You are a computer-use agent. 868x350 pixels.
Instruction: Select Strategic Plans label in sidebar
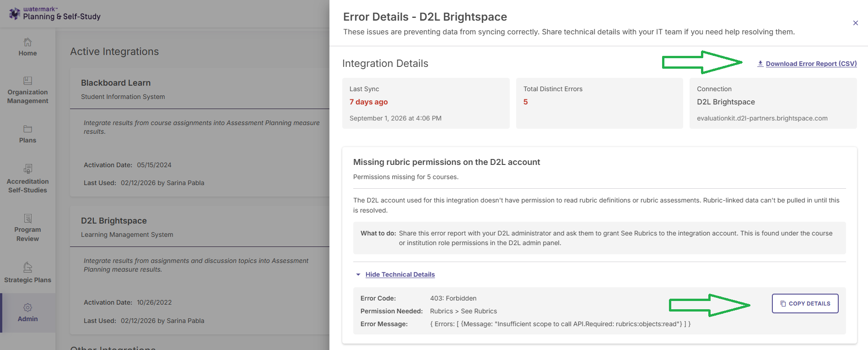click(x=27, y=280)
